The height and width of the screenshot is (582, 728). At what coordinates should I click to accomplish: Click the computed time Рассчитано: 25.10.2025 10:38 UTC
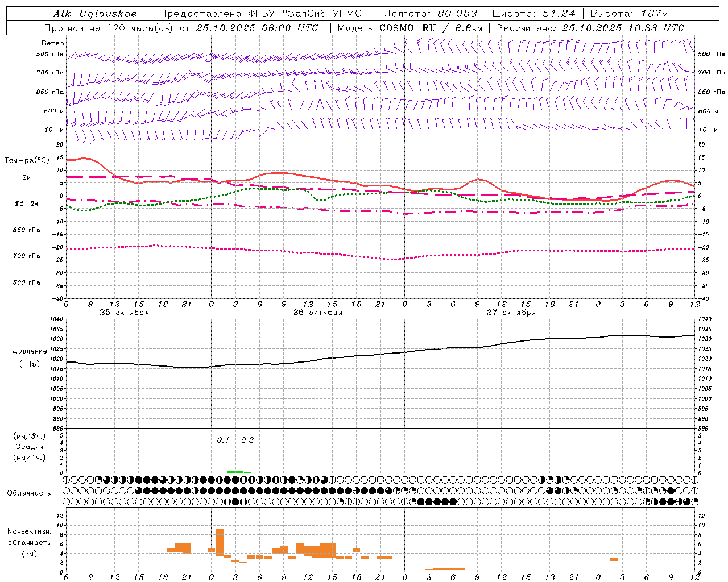point(590,28)
